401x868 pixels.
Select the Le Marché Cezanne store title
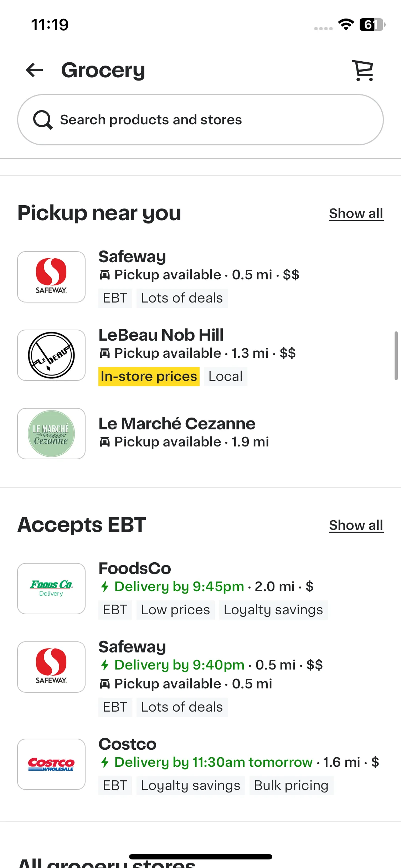point(177,424)
